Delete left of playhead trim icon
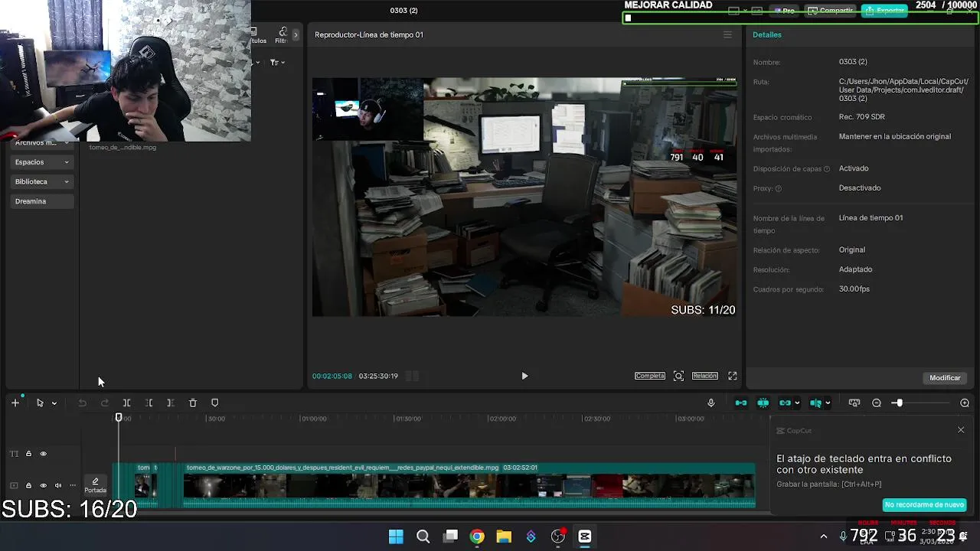This screenshot has width=980, height=551. tap(149, 403)
